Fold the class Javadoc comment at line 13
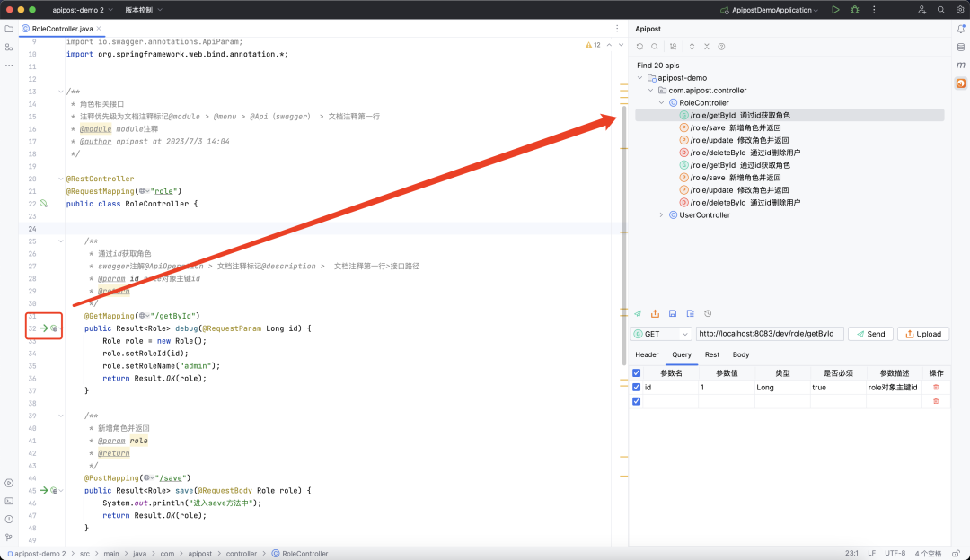Screen dimensions: 970x560 tap(61, 92)
